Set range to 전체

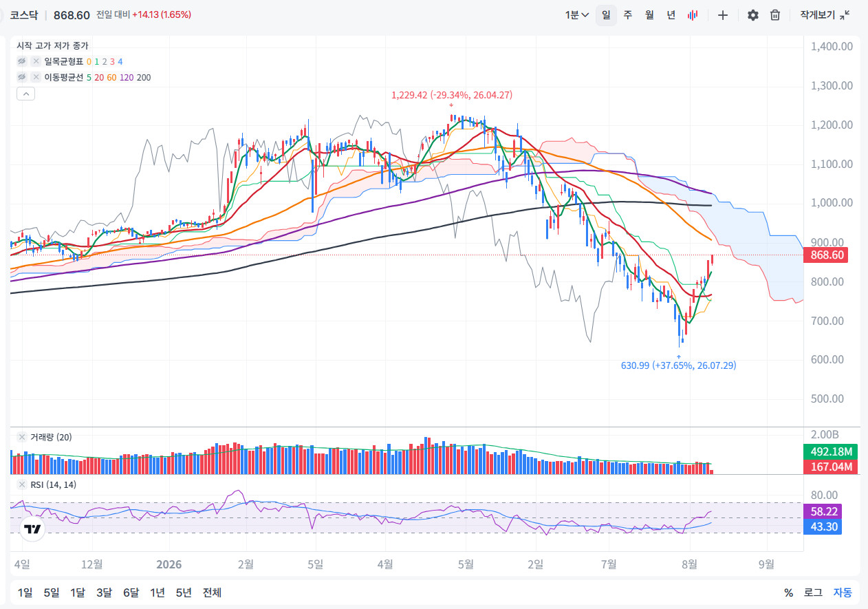[x=212, y=592]
